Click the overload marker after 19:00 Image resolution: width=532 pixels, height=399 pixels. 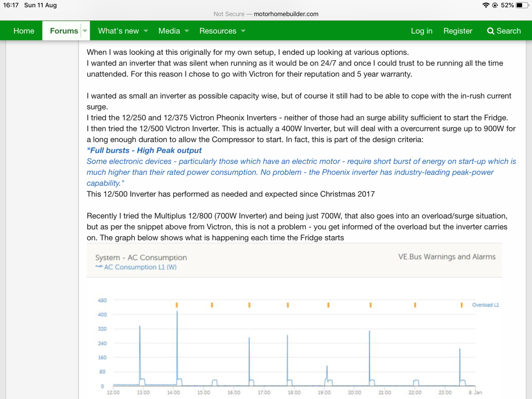(x=328, y=305)
